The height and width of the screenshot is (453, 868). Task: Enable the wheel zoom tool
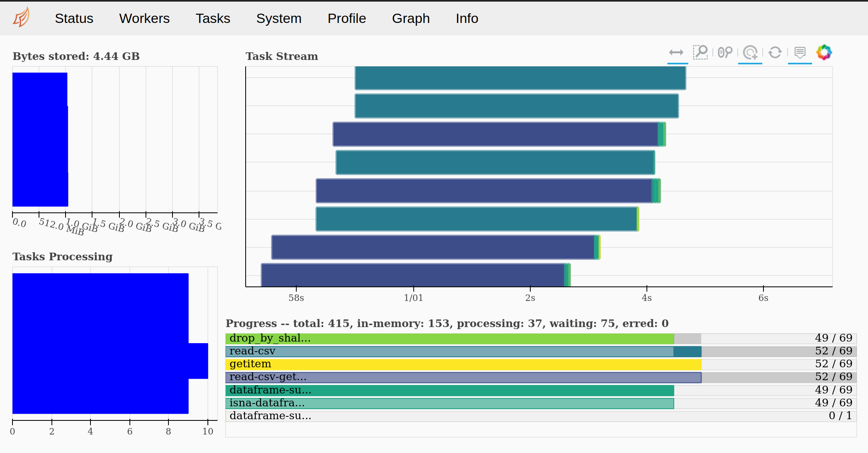coord(725,52)
